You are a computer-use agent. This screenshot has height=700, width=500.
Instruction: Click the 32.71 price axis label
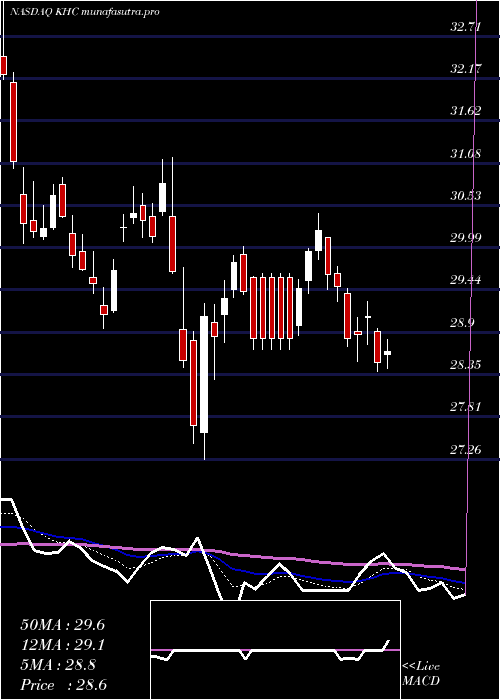click(x=466, y=27)
